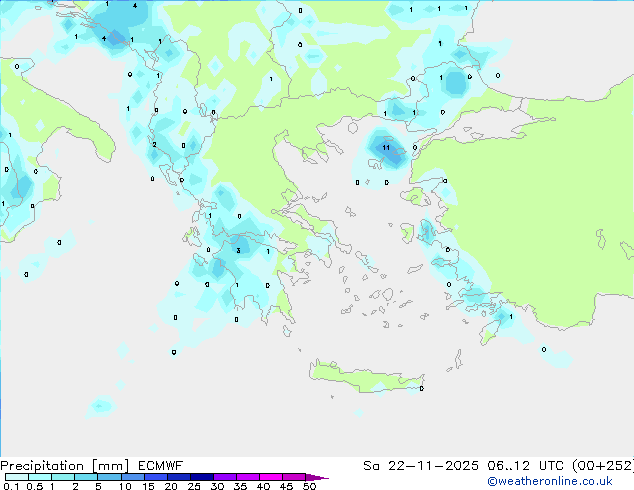Click the '35' legend scale label
The width and height of the screenshot is (634, 490).
tap(240, 486)
